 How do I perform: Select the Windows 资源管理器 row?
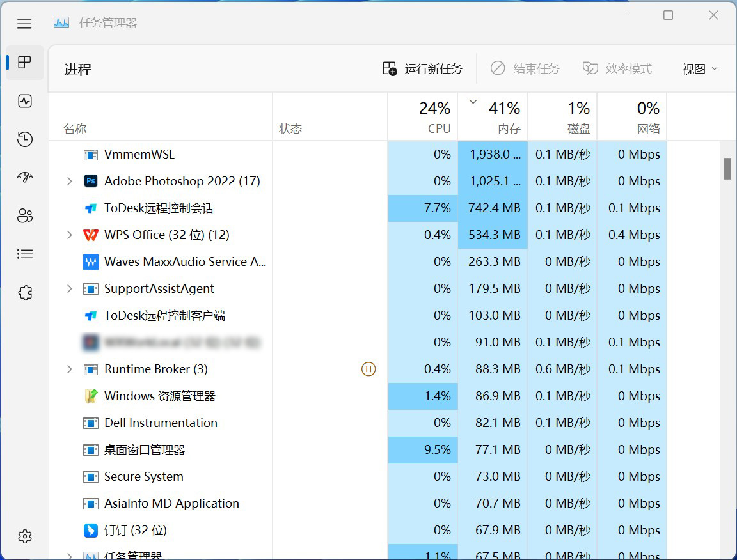point(358,396)
